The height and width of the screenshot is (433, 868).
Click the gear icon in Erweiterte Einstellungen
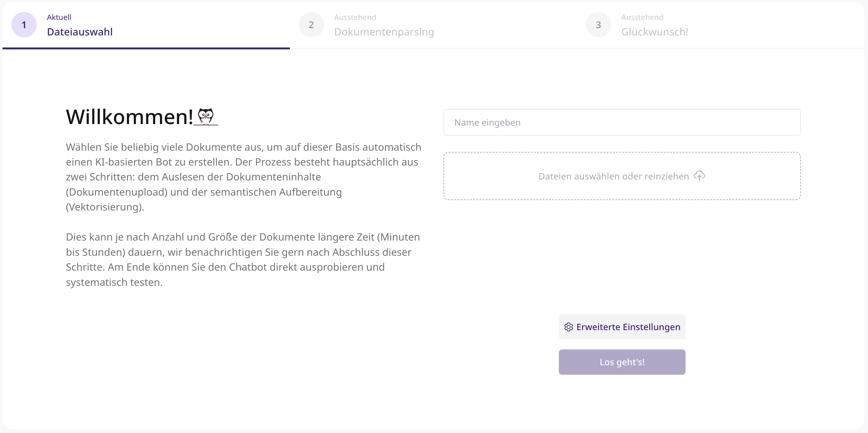[568, 327]
